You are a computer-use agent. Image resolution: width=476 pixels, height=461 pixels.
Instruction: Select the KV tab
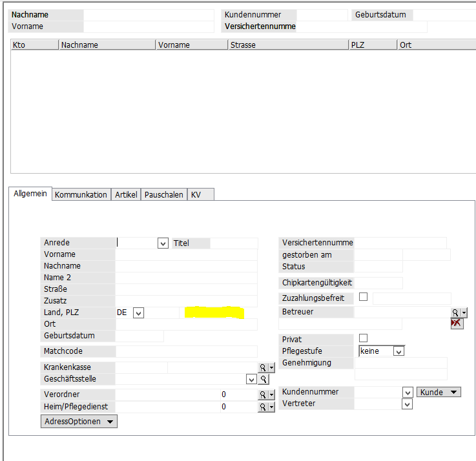[x=196, y=194]
